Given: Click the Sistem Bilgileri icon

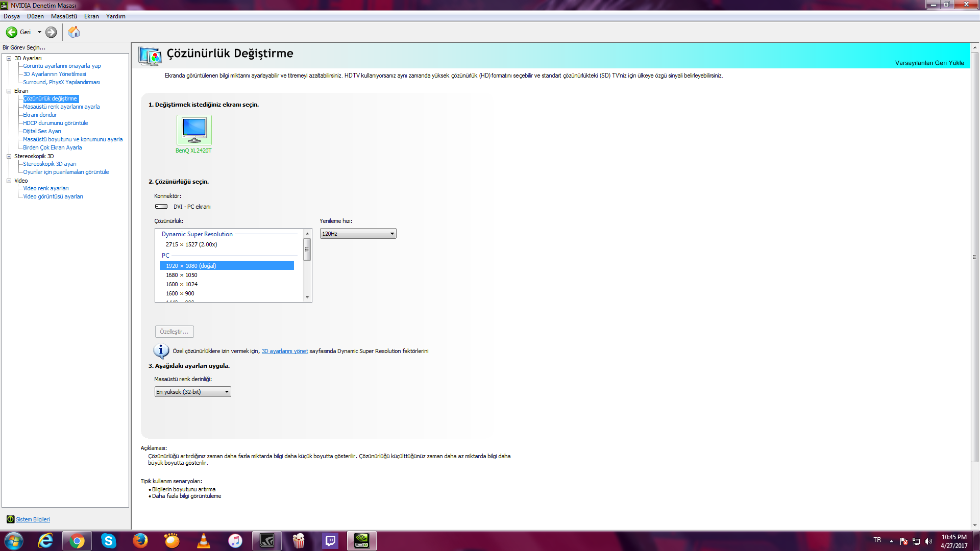Looking at the screenshot, I should click(x=10, y=519).
